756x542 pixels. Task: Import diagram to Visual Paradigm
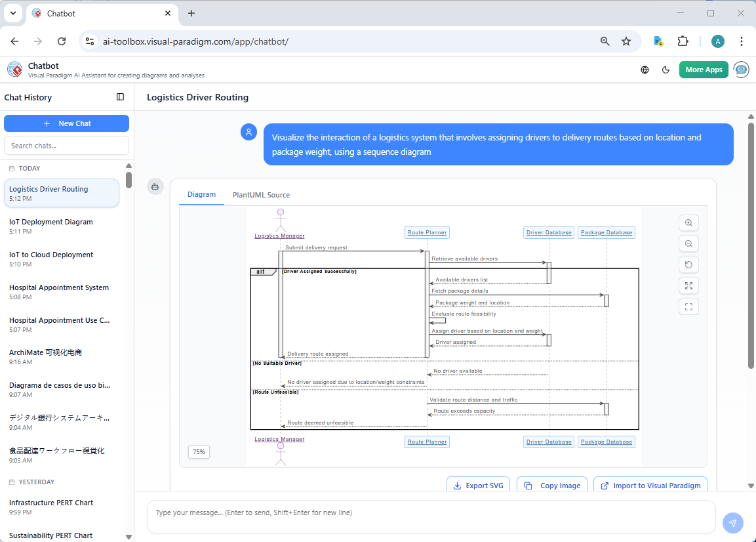[650, 485]
